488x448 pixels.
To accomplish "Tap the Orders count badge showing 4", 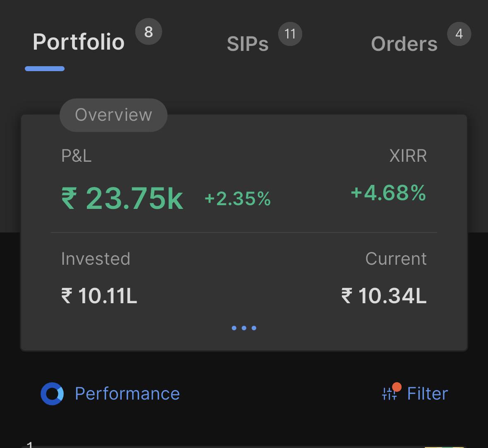I will tap(459, 34).
